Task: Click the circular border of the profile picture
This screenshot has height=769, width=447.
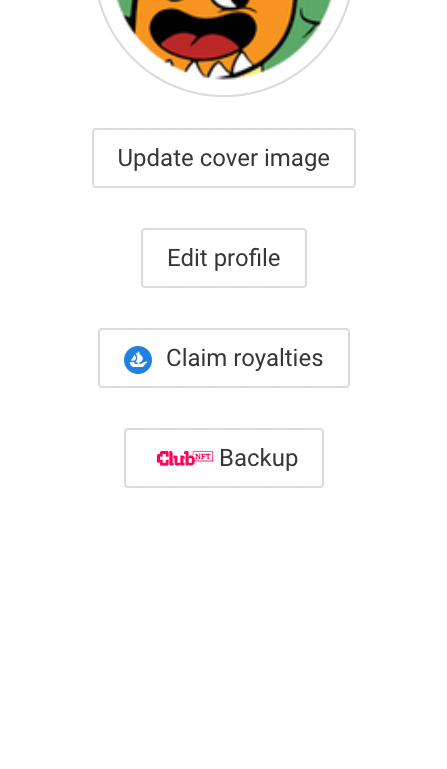Action: (224, 95)
